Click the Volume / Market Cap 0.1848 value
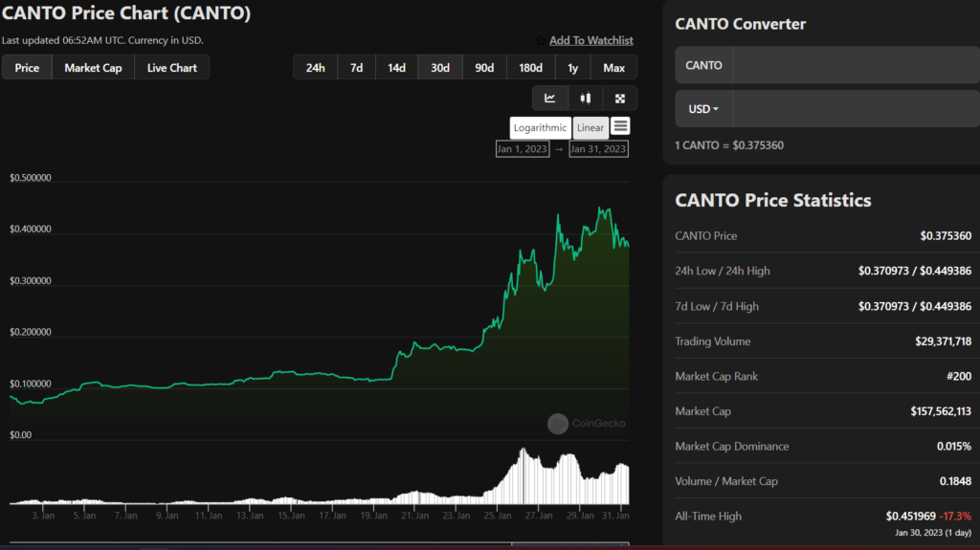Screen dimensions: 980x550 pos(956,481)
